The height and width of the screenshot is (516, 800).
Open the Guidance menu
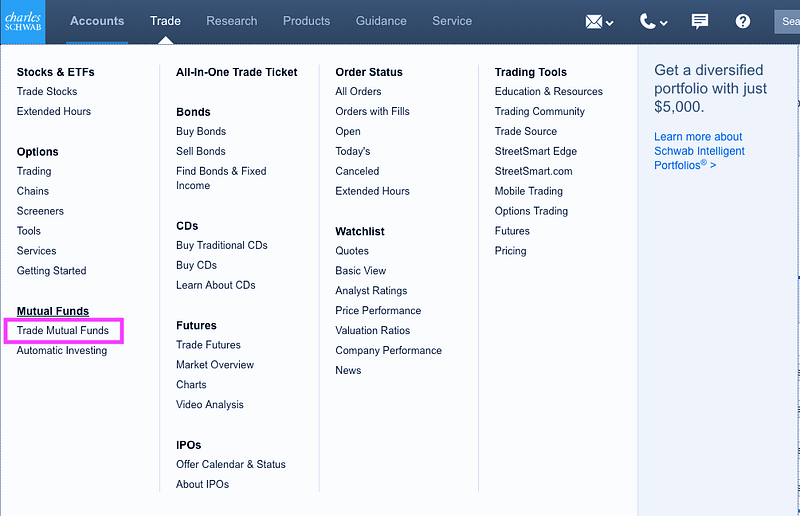[381, 21]
